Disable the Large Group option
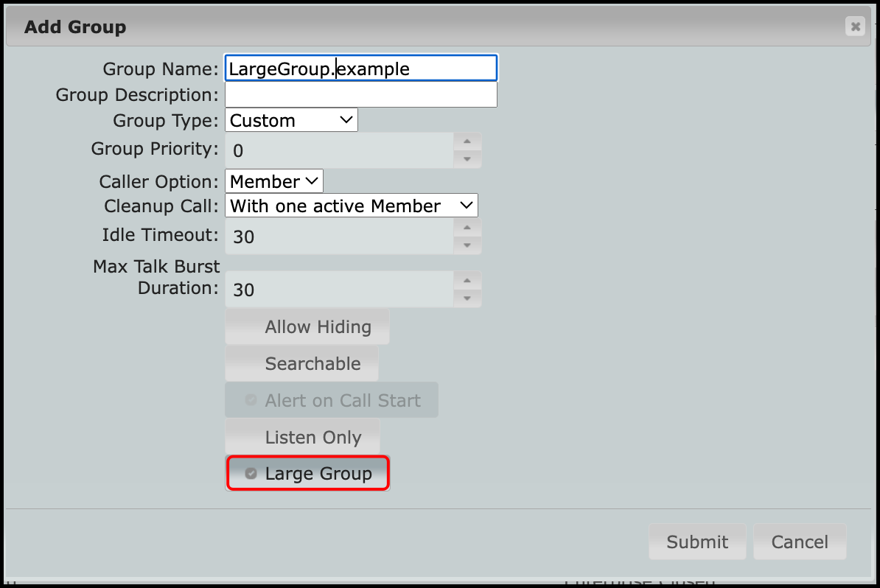The height and width of the screenshot is (588, 880). click(x=307, y=474)
